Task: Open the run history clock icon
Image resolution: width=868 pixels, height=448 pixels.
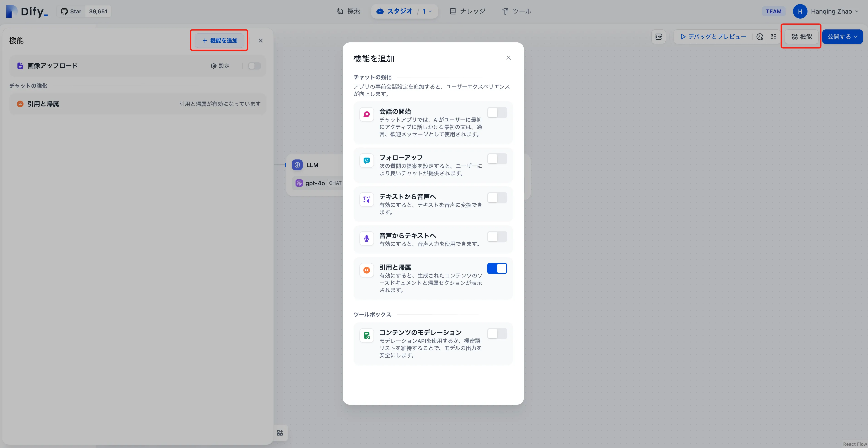Action: click(760, 37)
